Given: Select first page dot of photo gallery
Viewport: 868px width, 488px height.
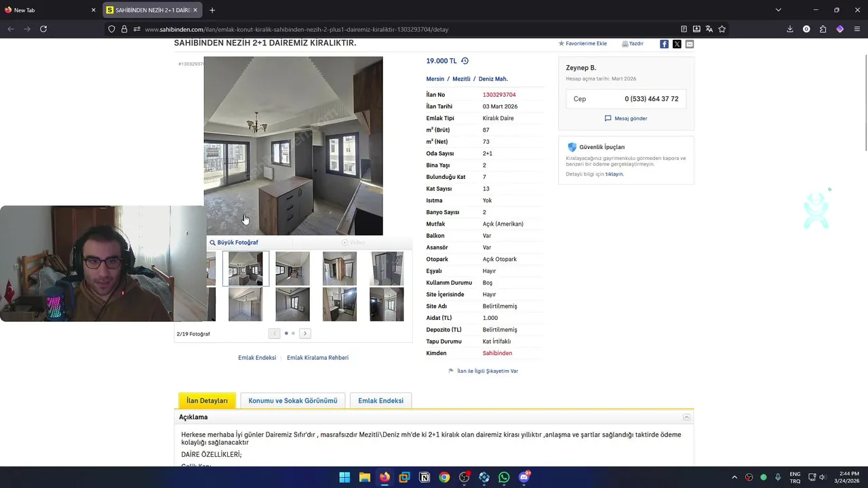Looking at the screenshot, I should pos(286,333).
